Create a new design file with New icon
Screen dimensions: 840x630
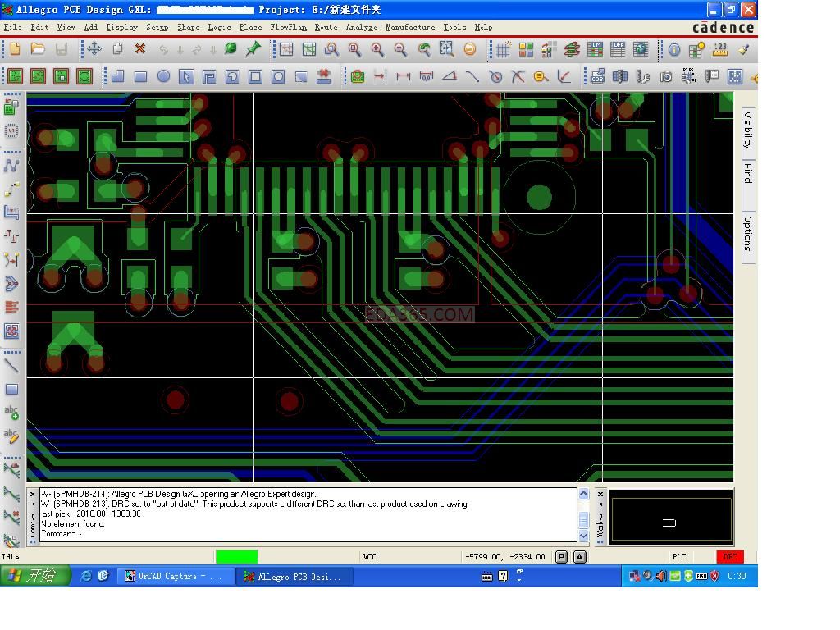click(15, 49)
